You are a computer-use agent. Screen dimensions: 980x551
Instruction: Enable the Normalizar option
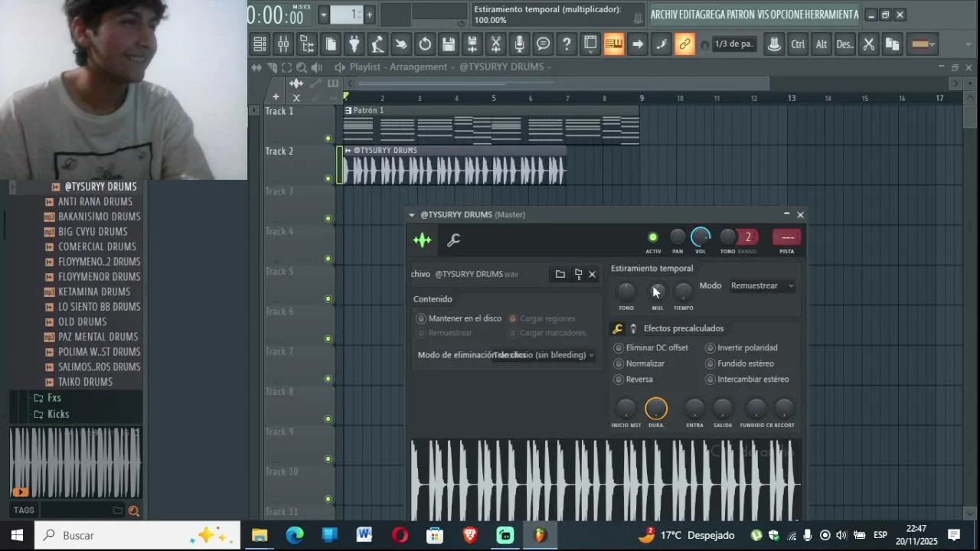[x=619, y=364]
